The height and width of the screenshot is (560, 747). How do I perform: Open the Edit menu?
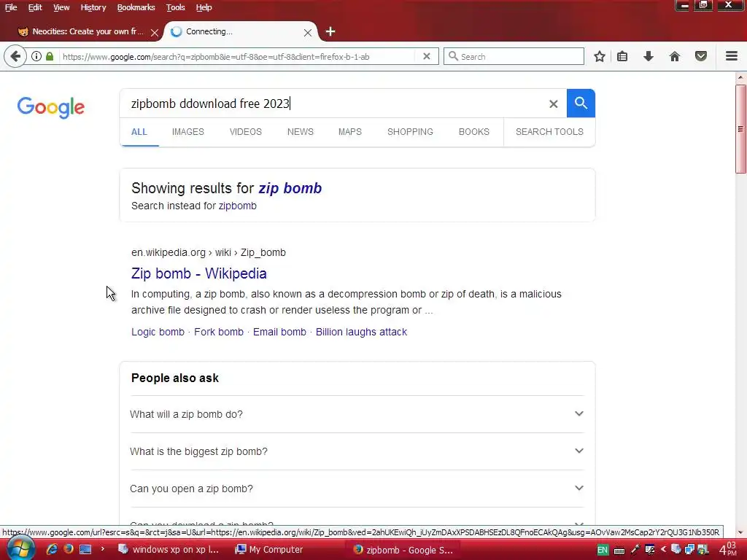35,7
